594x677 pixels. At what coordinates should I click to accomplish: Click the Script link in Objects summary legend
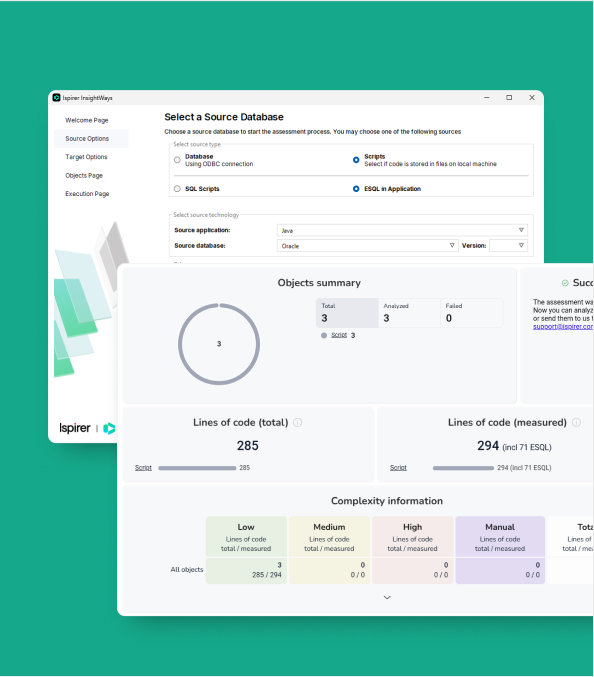(x=339, y=335)
